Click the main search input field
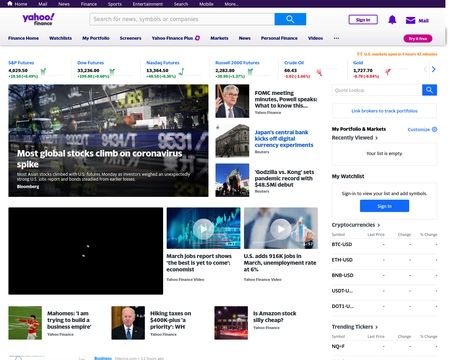This screenshot has width=450, height=360. pos(182,19)
